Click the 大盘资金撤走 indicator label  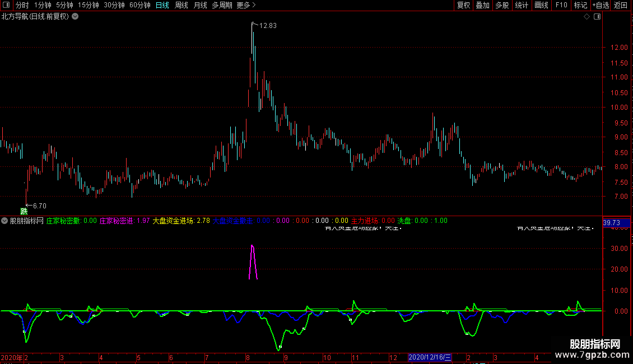(x=232, y=221)
